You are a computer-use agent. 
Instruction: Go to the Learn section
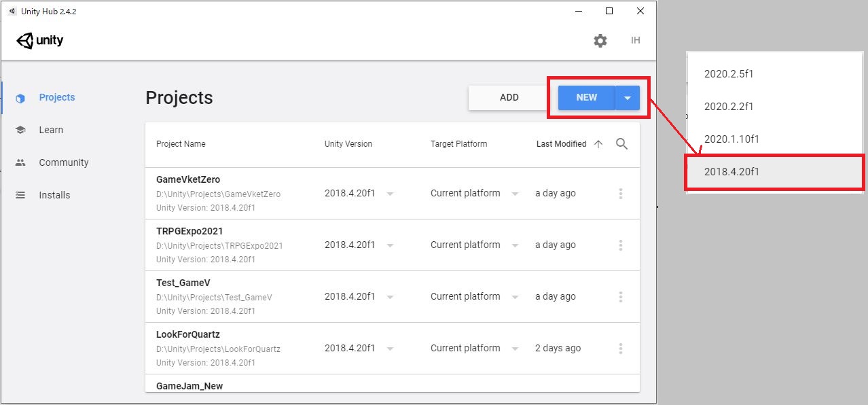pos(51,130)
